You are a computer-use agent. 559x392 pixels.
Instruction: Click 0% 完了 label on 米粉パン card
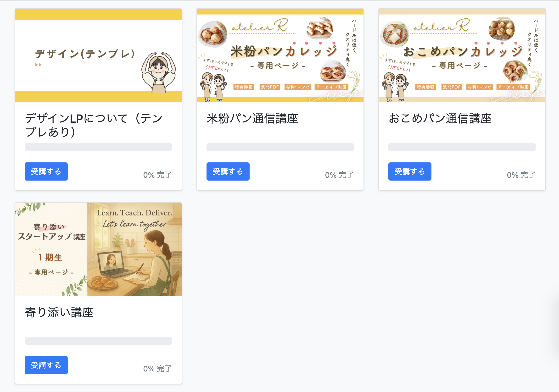coord(339,175)
